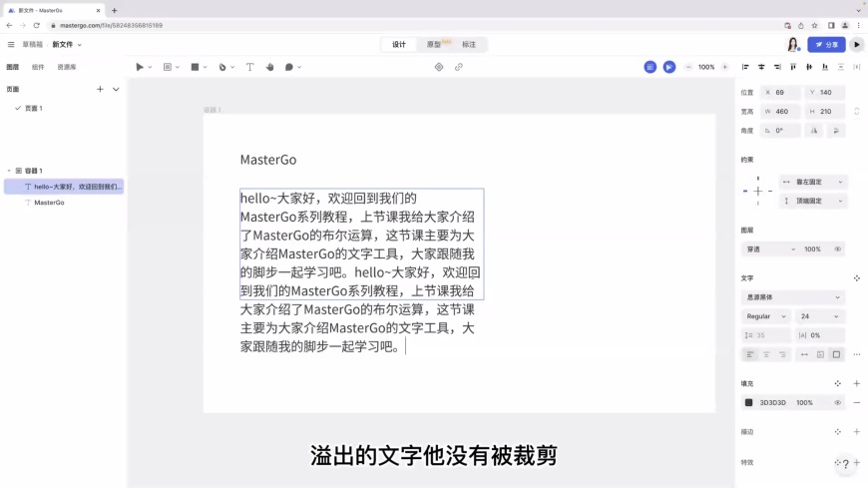Open more text options ellipsis
Screen dimensions: 868x488
pyautogui.click(x=857, y=354)
